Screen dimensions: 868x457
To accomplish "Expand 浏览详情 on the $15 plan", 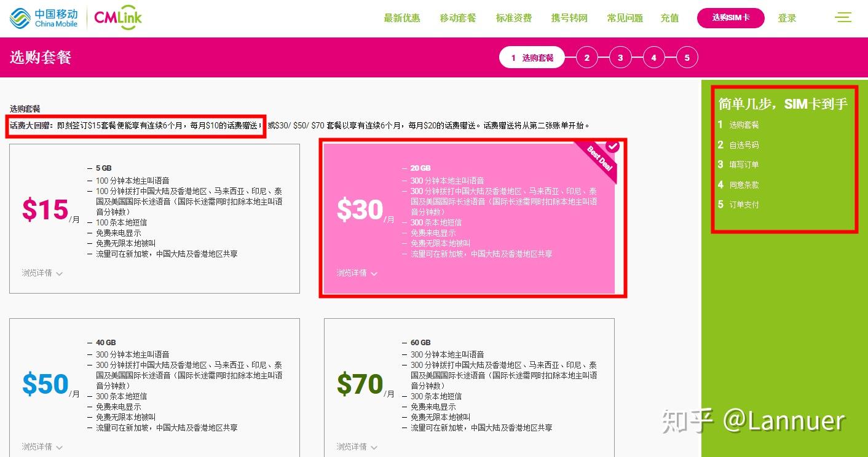I will (42, 273).
